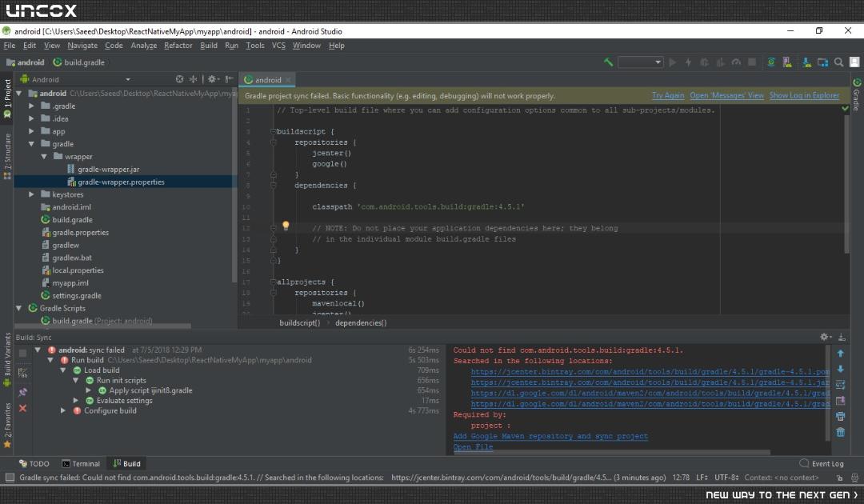Image resolution: width=864 pixels, height=504 pixels.
Task: Open the VCS menu
Action: pos(278,45)
